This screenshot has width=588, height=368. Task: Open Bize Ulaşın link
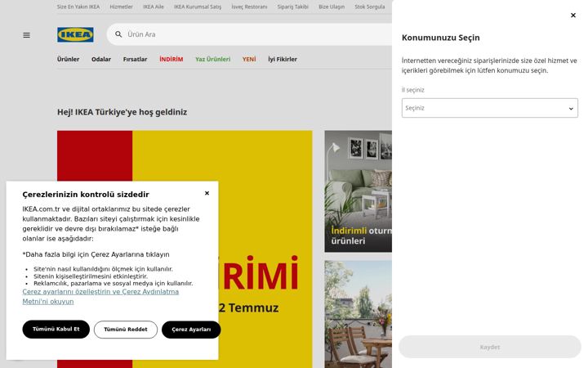click(x=332, y=7)
